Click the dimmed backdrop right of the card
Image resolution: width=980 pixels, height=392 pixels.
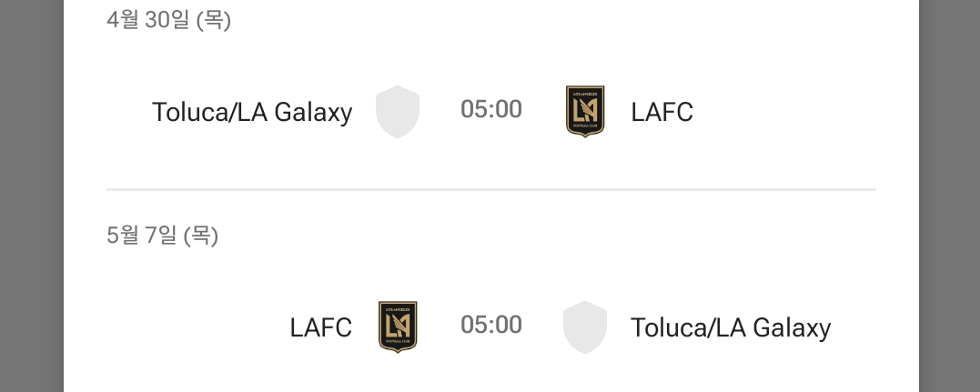point(949,196)
